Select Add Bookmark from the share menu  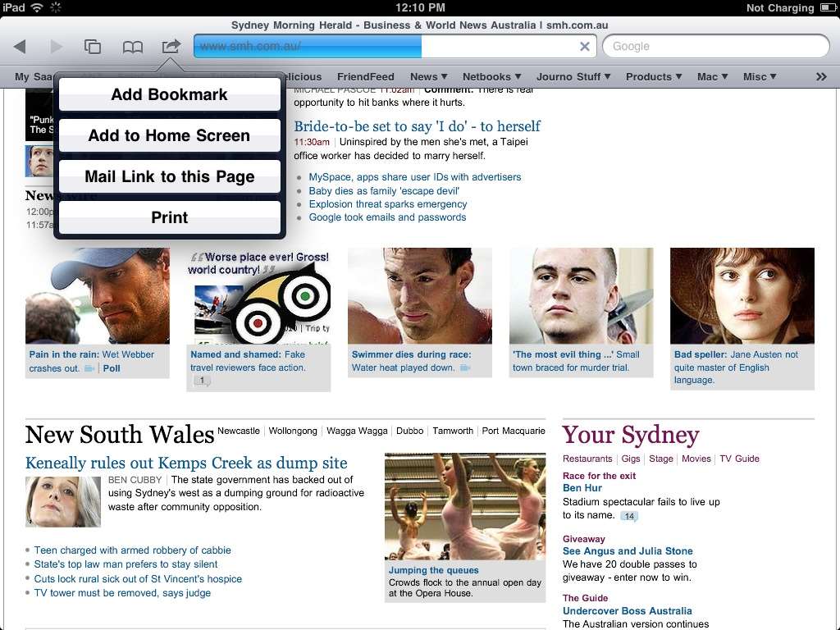tap(169, 95)
